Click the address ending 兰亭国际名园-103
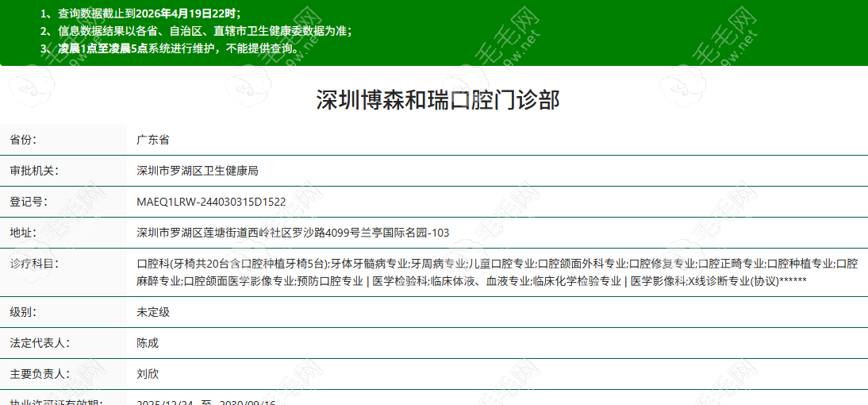Viewport: 868px width, 405px height. click(293, 233)
